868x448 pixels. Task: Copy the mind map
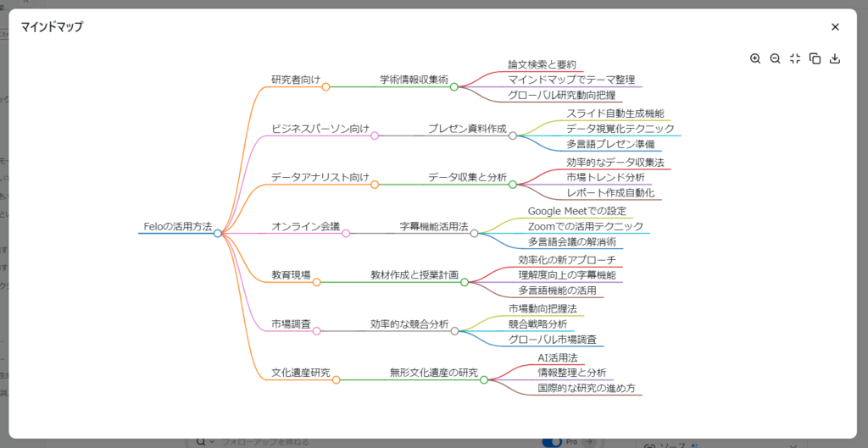click(x=815, y=58)
